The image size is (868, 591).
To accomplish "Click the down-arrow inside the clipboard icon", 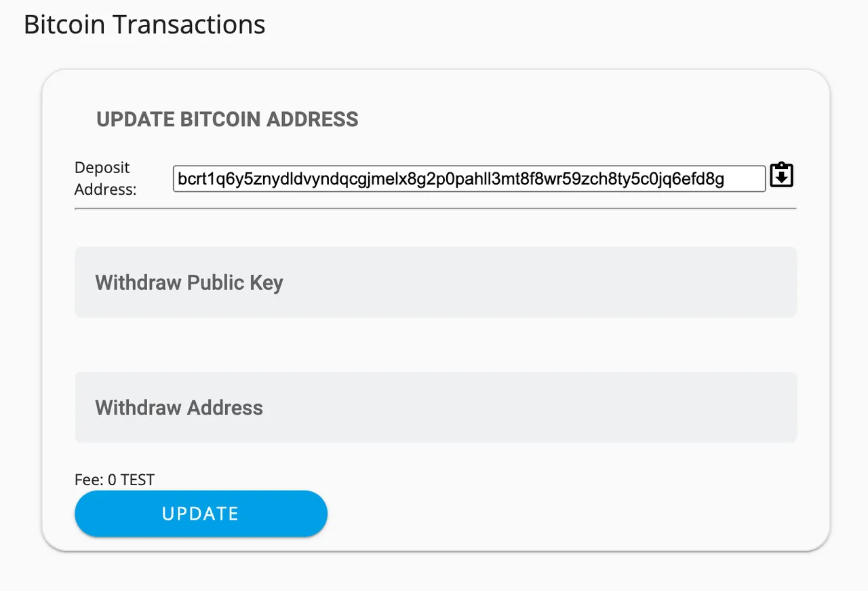I will tap(782, 177).
